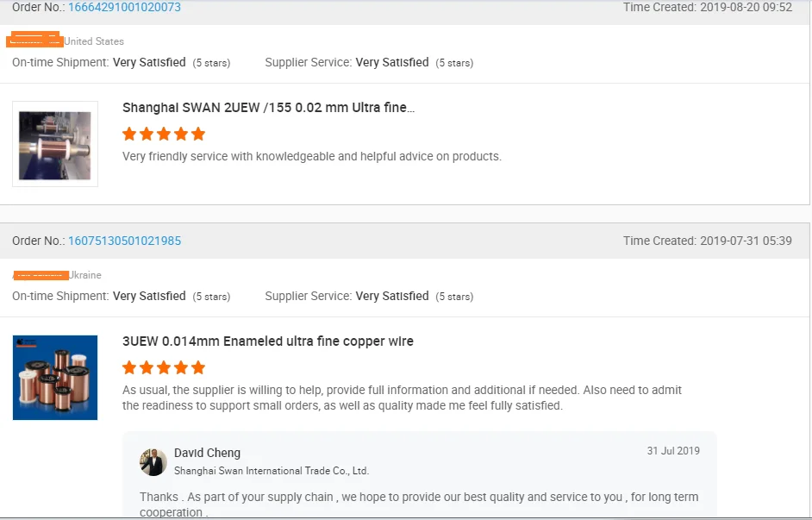The width and height of the screenshot is (812, 520).
Task: Open Shanghai SWAN 2UEW /155 product title
Action: pos(268,108)
